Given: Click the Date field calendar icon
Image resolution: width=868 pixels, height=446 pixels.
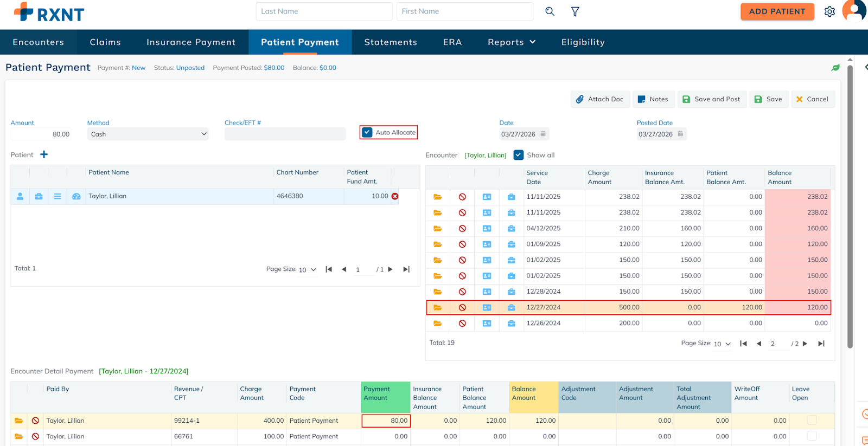Looking at the screenshot, I should click(x=543, y=134).
